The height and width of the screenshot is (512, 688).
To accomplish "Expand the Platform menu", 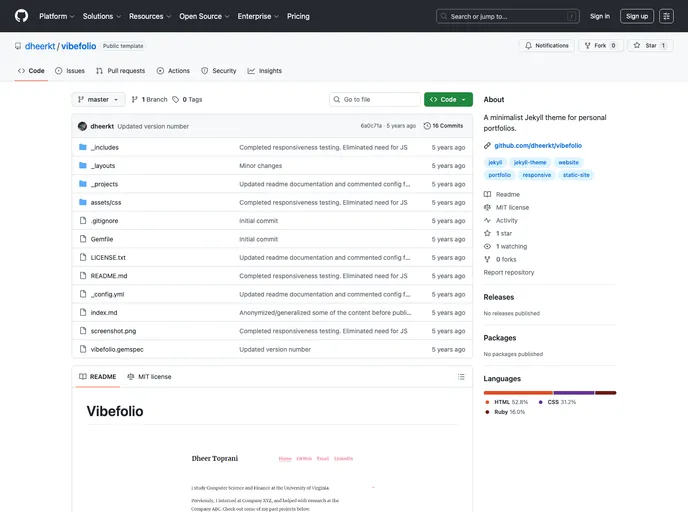I will [x=57, y=16].
